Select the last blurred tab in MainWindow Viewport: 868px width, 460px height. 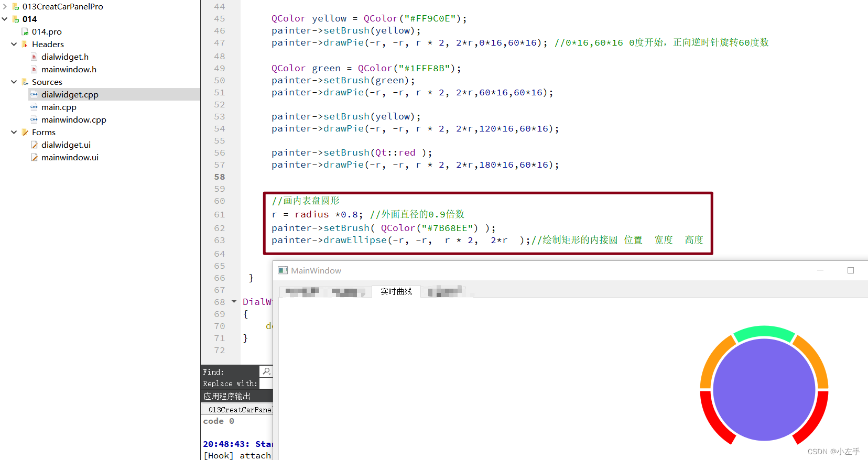[x=446, y=292]
